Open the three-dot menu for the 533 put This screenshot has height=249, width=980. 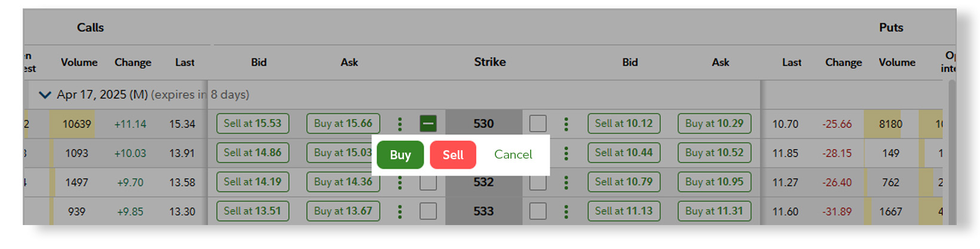click(x=566, y=211)
